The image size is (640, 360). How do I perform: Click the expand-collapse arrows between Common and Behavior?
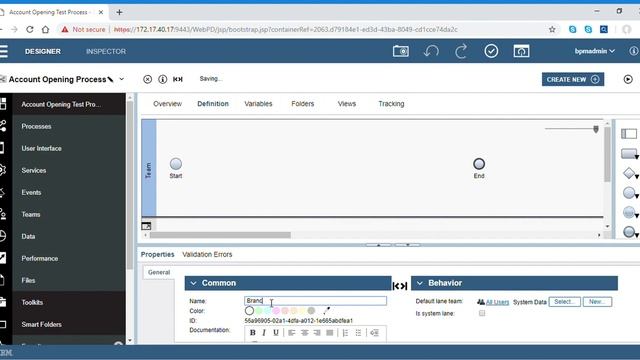[400, 286]
